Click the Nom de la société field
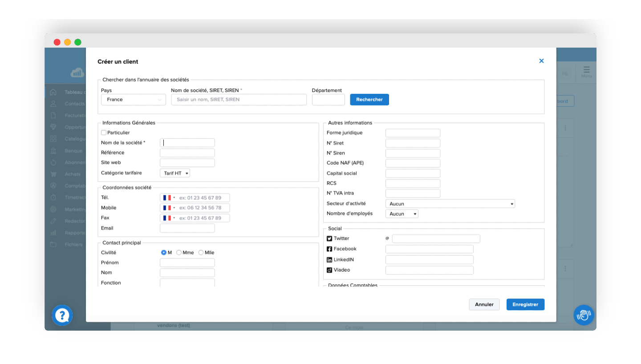Viewport: 641px width, 364px height. 187,143
